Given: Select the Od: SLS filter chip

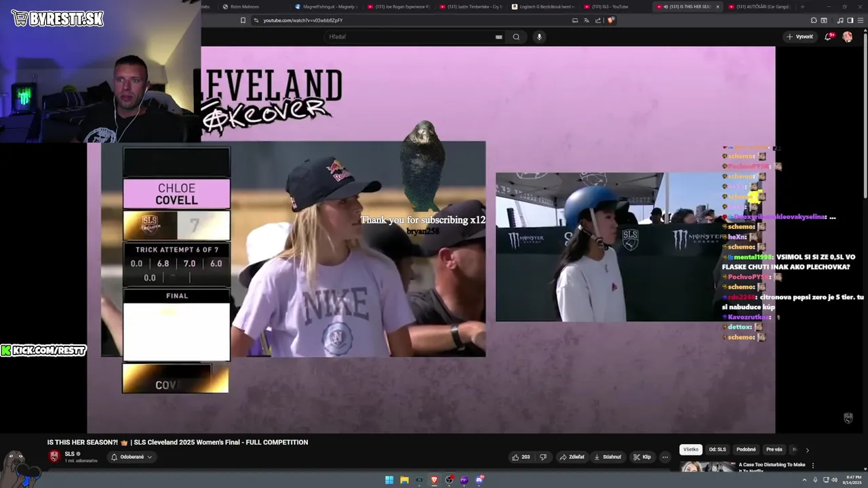Looking at the screenshot, I should [x=717, y=449].
